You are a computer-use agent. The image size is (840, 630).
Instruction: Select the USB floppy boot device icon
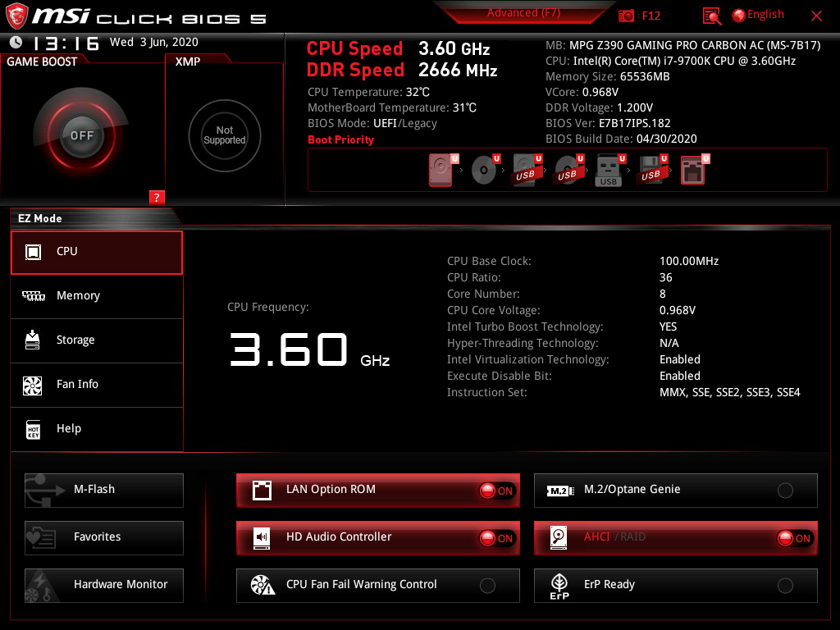pos(651,170)
